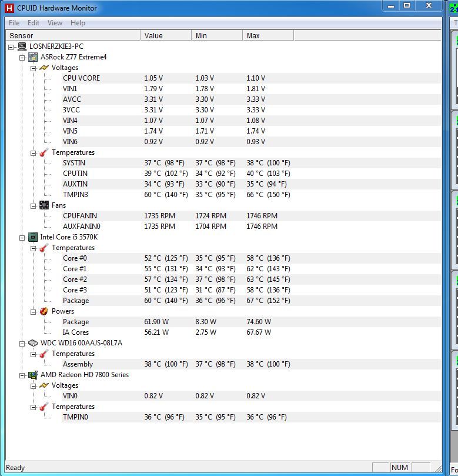Click the ASRock Z77 Extreme4 motherboard icon
Viewport: 458px width, 476px height.
(33, 57)
